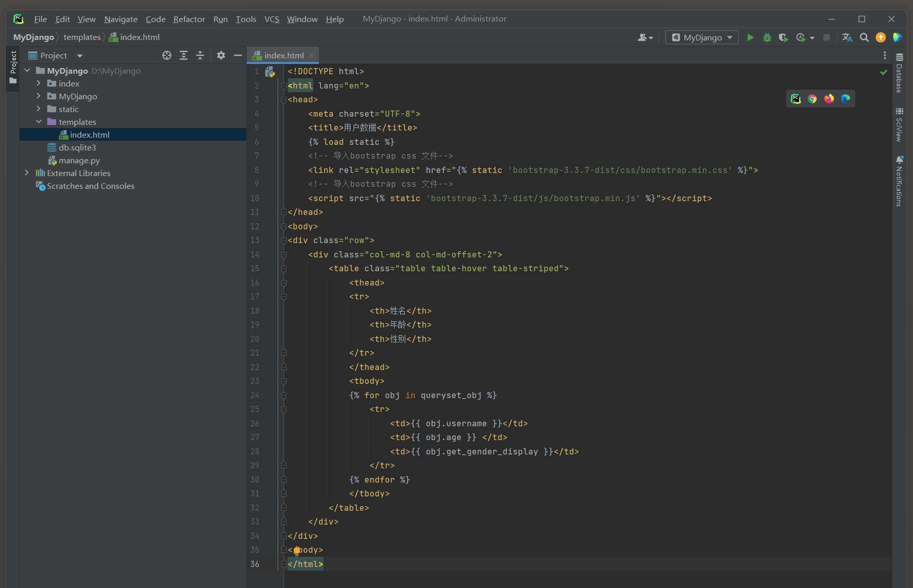Fold the head tag at line 3

click(x=284, y=100)
